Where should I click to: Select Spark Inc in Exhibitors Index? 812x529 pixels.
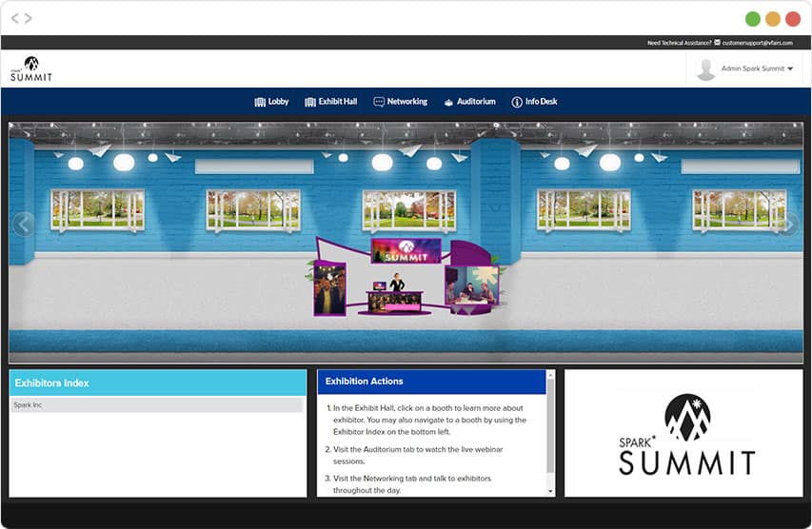click(x=157, y=404)
